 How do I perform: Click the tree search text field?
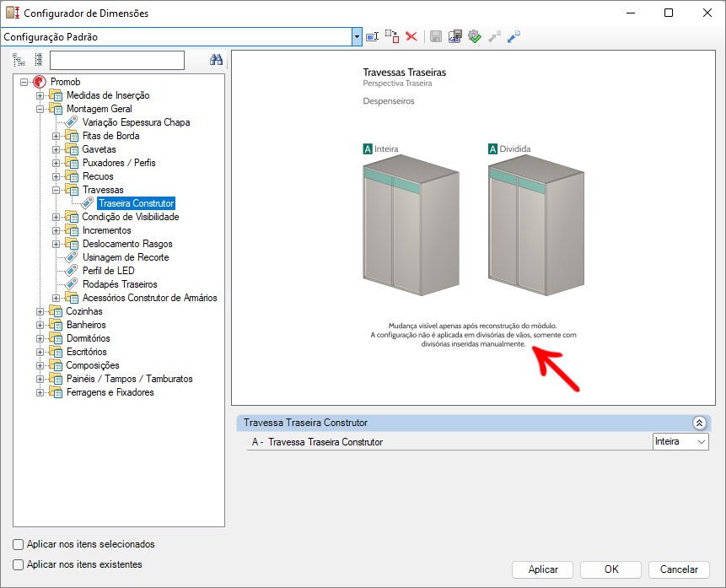(x=116, y=60)
